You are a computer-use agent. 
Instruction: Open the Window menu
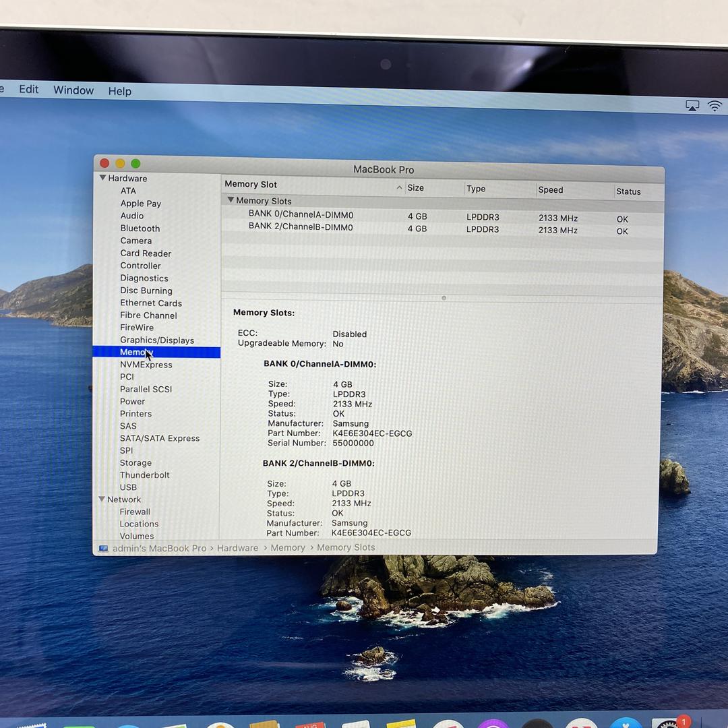click(x=73, y=90)
